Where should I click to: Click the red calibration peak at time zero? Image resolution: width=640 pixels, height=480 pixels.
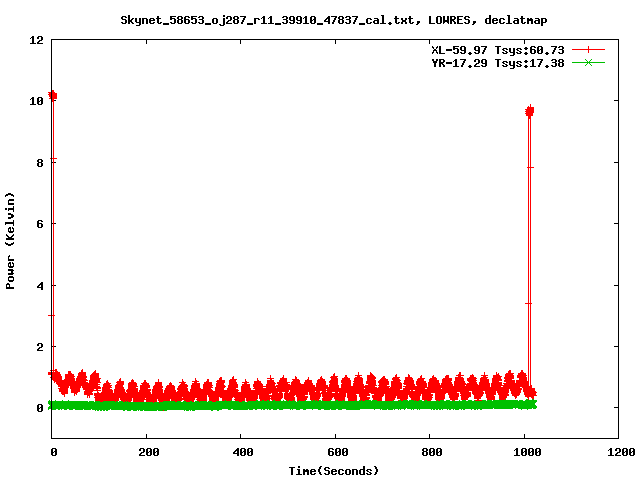(x=52, y=96)
